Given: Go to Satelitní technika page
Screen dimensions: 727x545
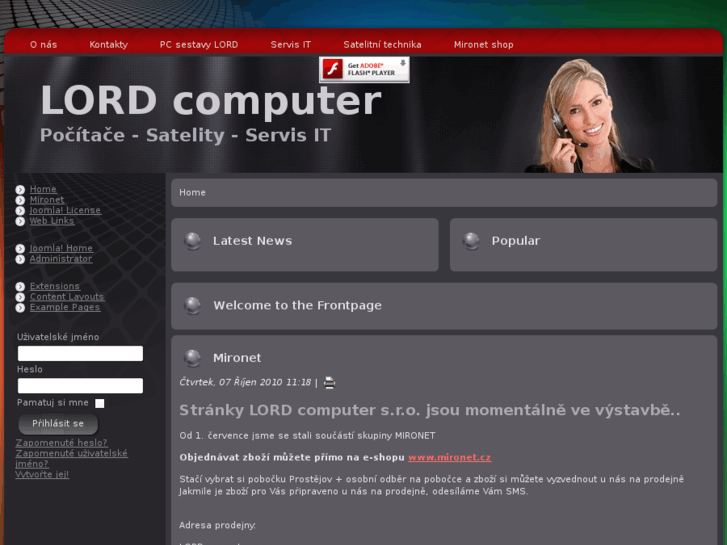Looking at the screenshot, I should tap(382, 45).
